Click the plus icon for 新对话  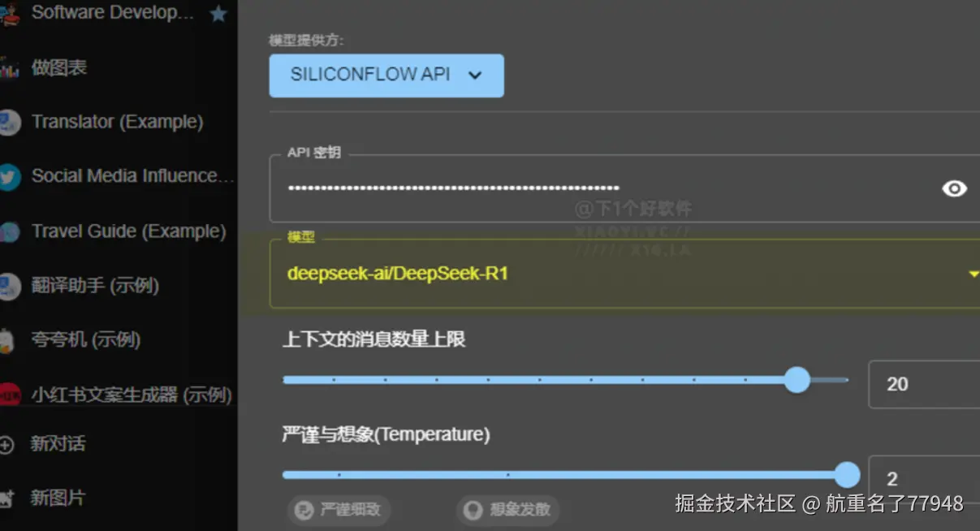(x=6, y=445)
